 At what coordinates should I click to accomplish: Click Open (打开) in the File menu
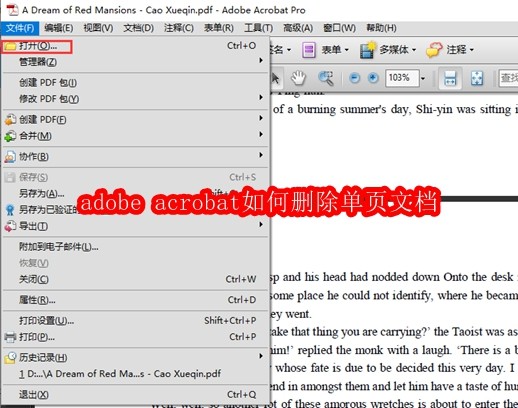135,46
